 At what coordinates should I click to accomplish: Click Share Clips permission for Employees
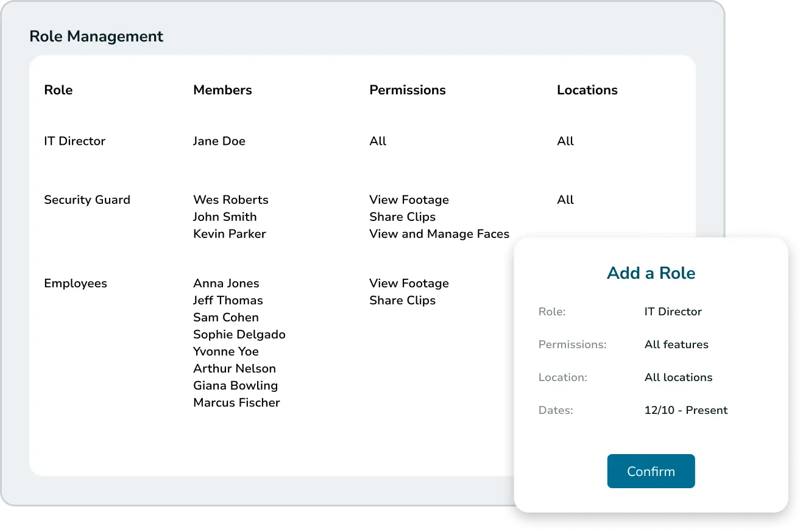402,301
